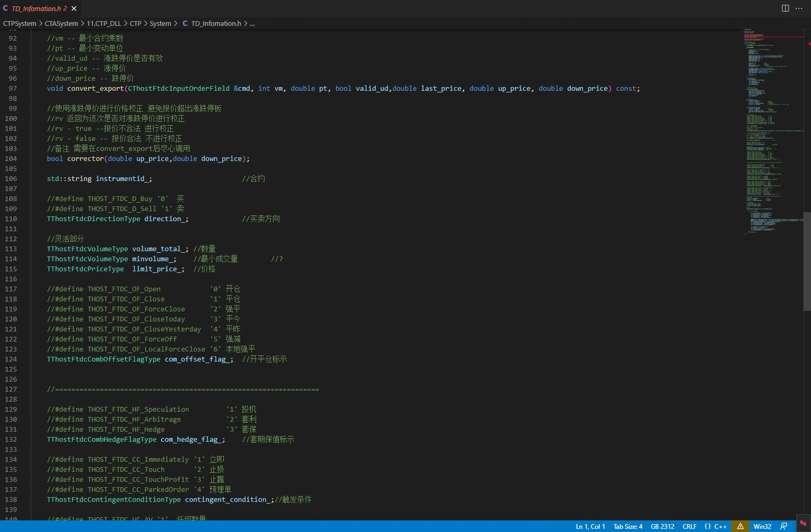The width and height of the screenshot is (811, 532).
Task: Place cursor on convert_export function name
Action: 96,88
